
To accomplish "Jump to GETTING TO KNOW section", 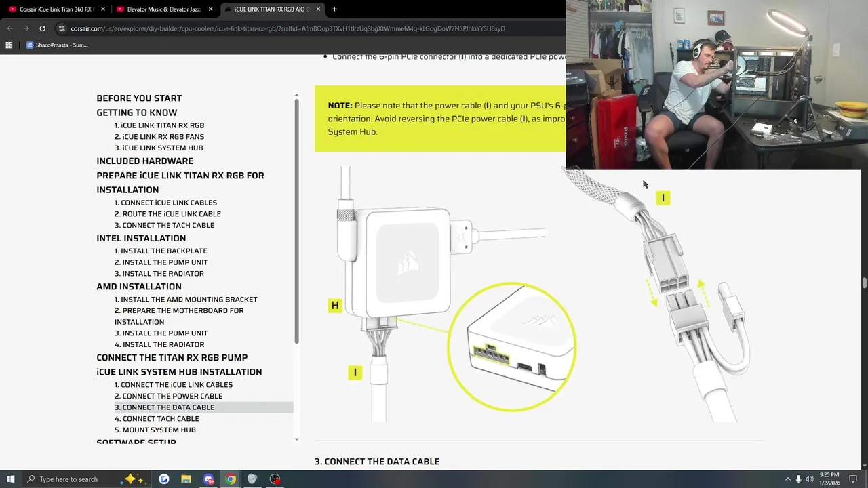I will point(137,113).
